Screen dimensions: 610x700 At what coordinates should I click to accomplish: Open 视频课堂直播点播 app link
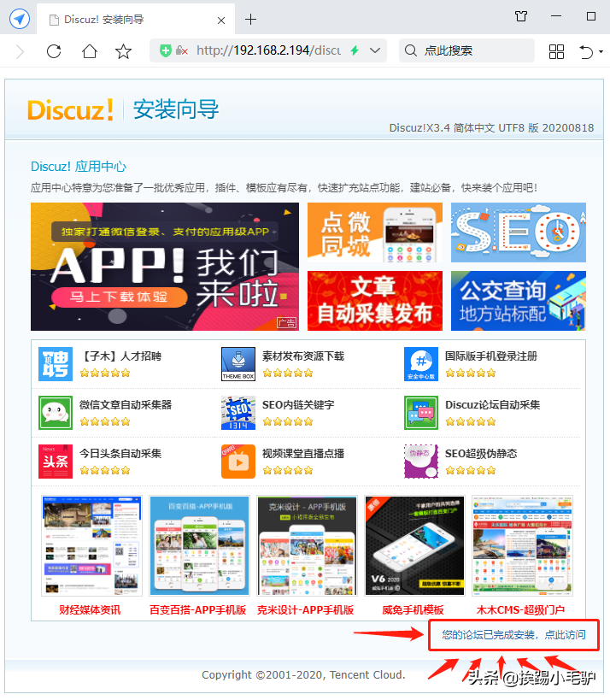[303, 454]
